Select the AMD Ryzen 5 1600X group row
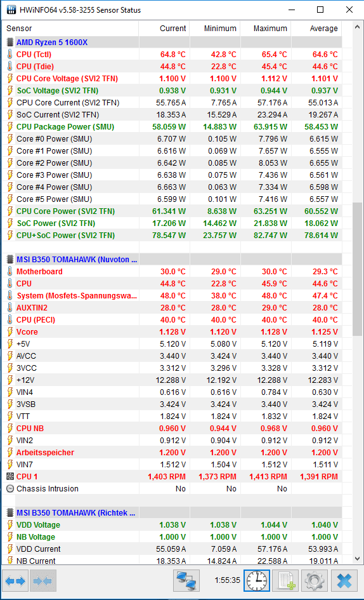364x600 pixels. (x=172, y=43)
